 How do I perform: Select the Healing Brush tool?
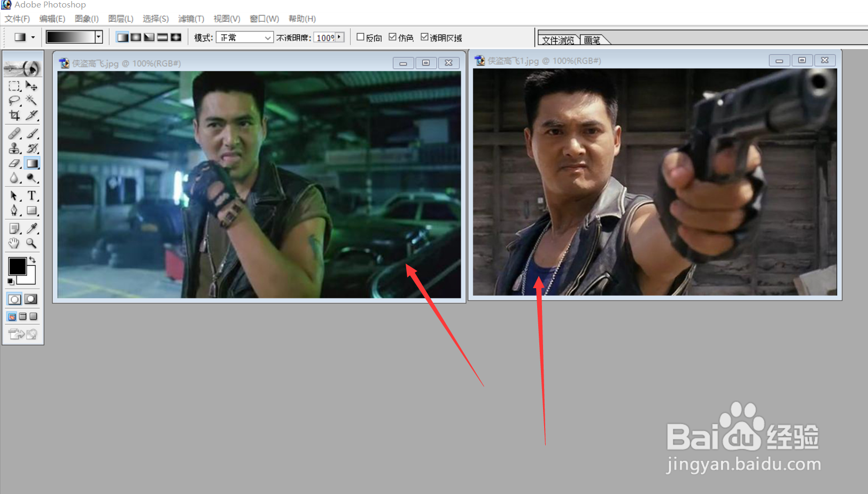[14, 133]
